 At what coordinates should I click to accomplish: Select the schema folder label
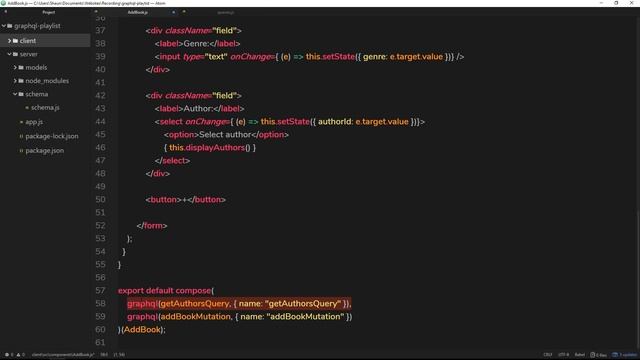coord(37,94)
